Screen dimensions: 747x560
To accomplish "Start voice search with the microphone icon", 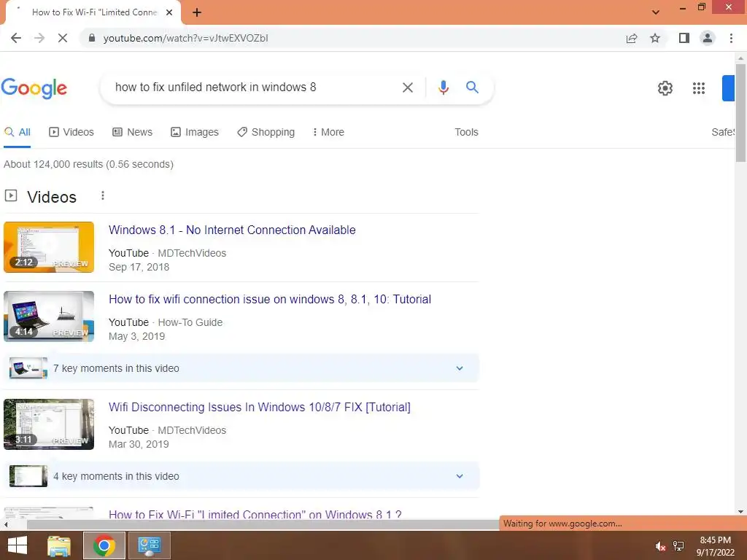I will tap(443, 87).
